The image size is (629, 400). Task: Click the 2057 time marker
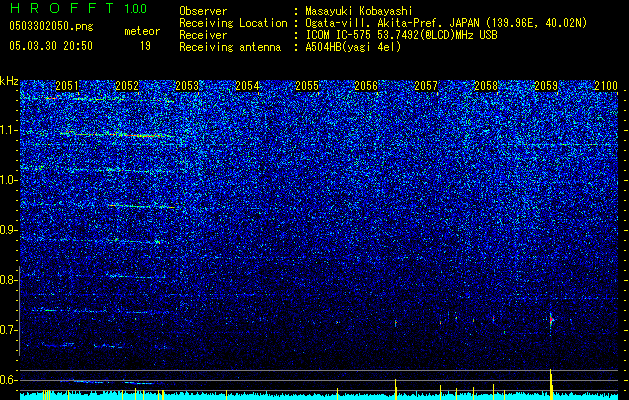pos(426,86)
